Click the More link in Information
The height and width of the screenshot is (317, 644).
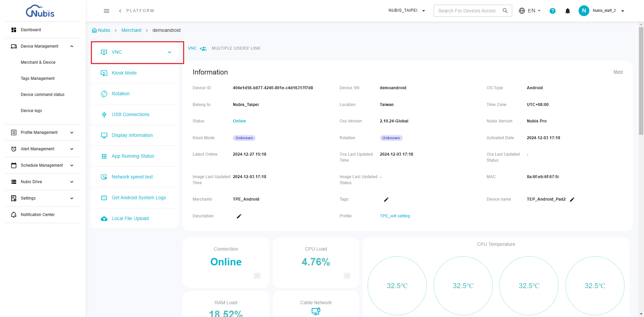[618, 72]
